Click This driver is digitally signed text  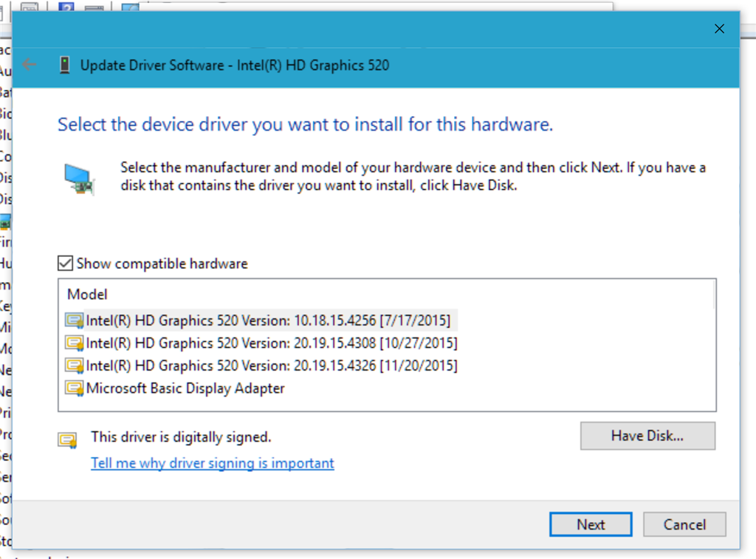[182, 437]
